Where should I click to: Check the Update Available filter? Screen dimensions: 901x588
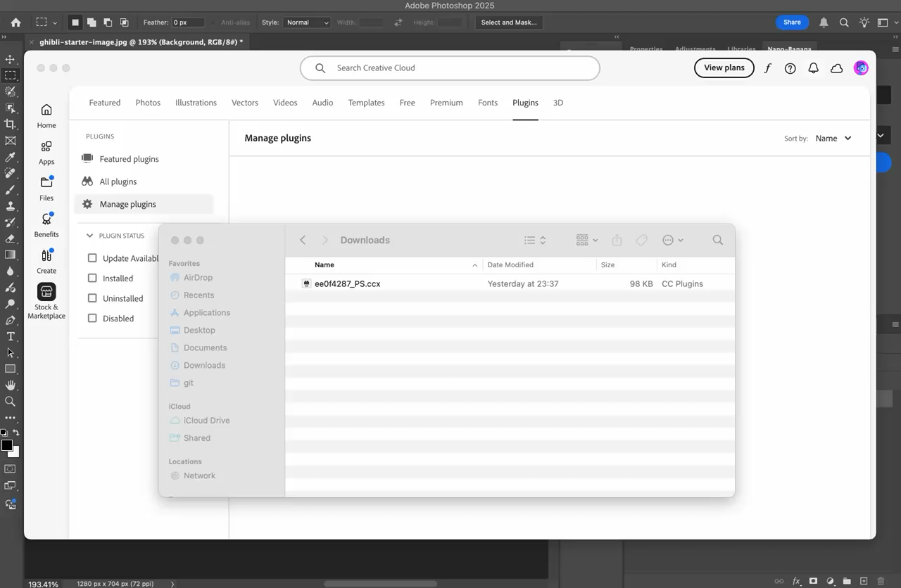coord(92,258)
